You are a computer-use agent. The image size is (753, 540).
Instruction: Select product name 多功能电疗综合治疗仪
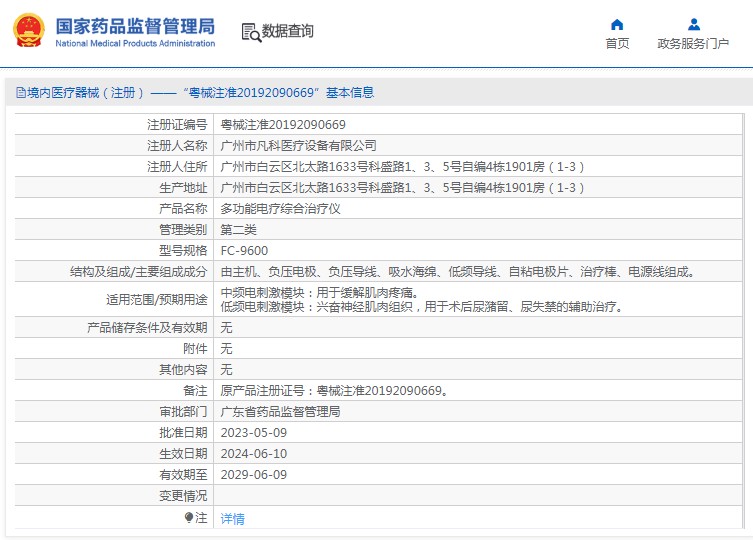280,209
